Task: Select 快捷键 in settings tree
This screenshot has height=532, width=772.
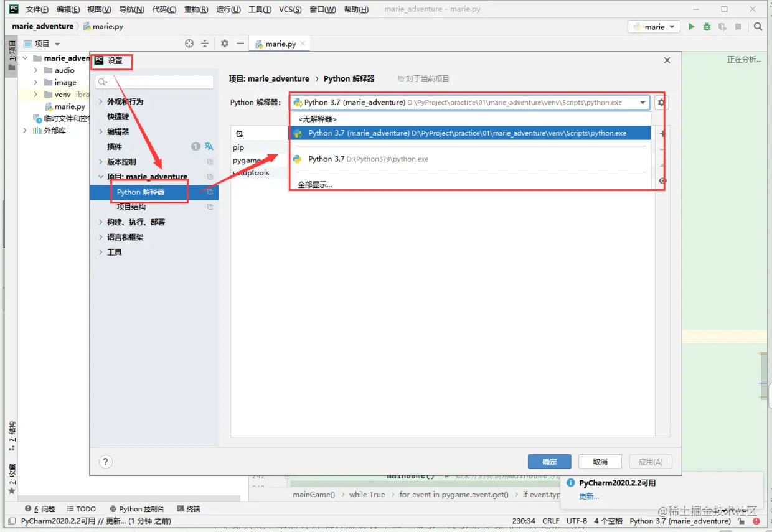Action: (x=118, y=116)
